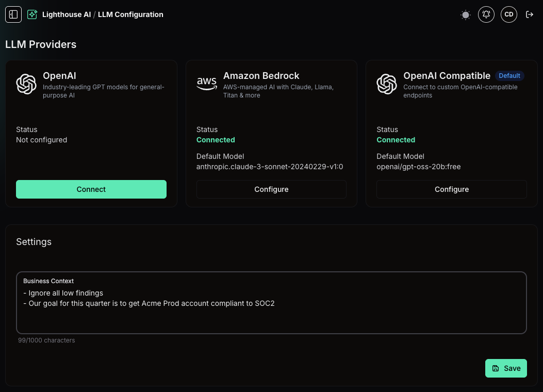The image size is (543, 392).
Task: Click the Lighthouse AI sparkle icon
Action: (x=32, y=14)
